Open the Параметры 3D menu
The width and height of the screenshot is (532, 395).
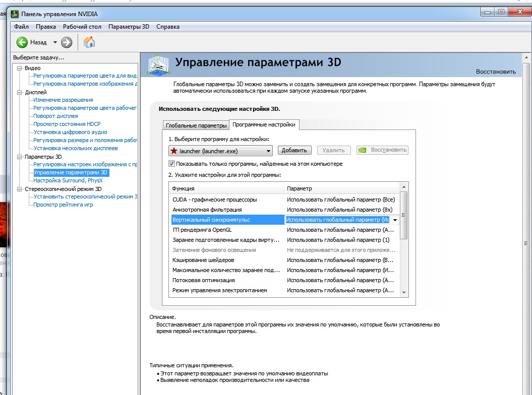coord(129,26)
